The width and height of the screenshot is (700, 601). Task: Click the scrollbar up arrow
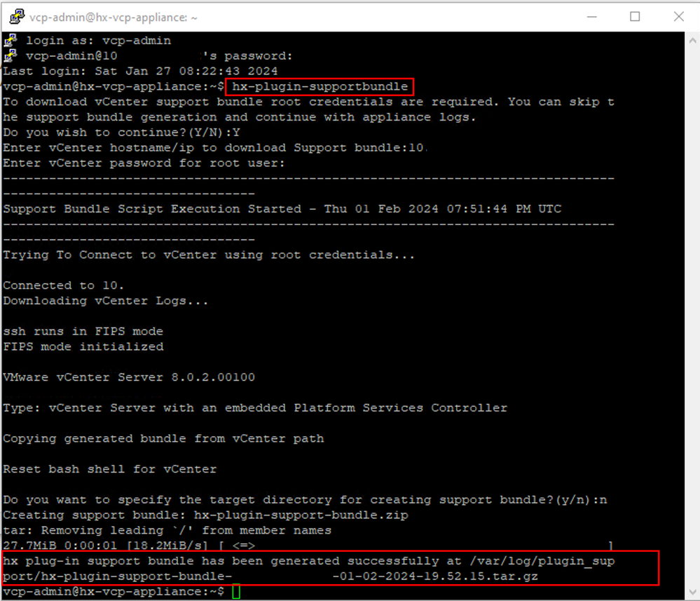click(x=692, y=40)
